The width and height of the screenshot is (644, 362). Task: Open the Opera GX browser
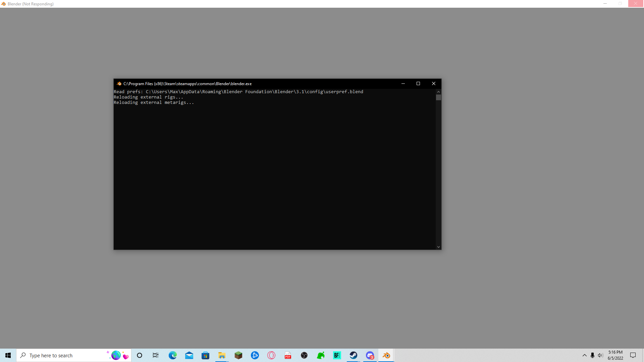pos(271,355)
